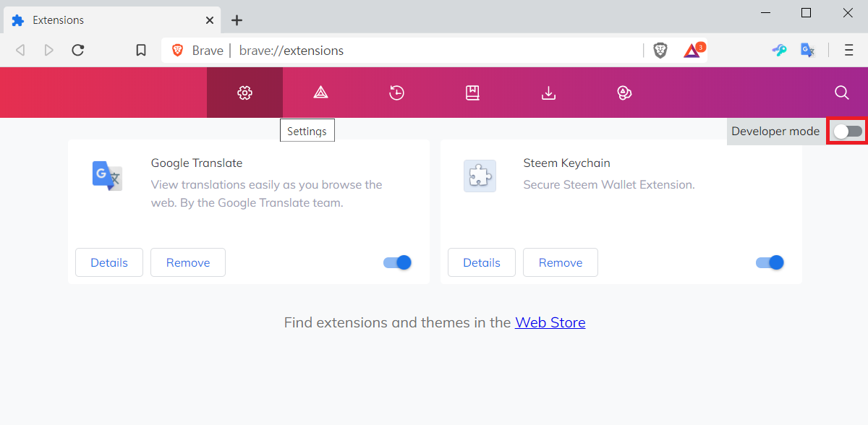Screen dimensions: 868x425
Task: Open Details for Google Translate
Action: click(x=109, y=262)
